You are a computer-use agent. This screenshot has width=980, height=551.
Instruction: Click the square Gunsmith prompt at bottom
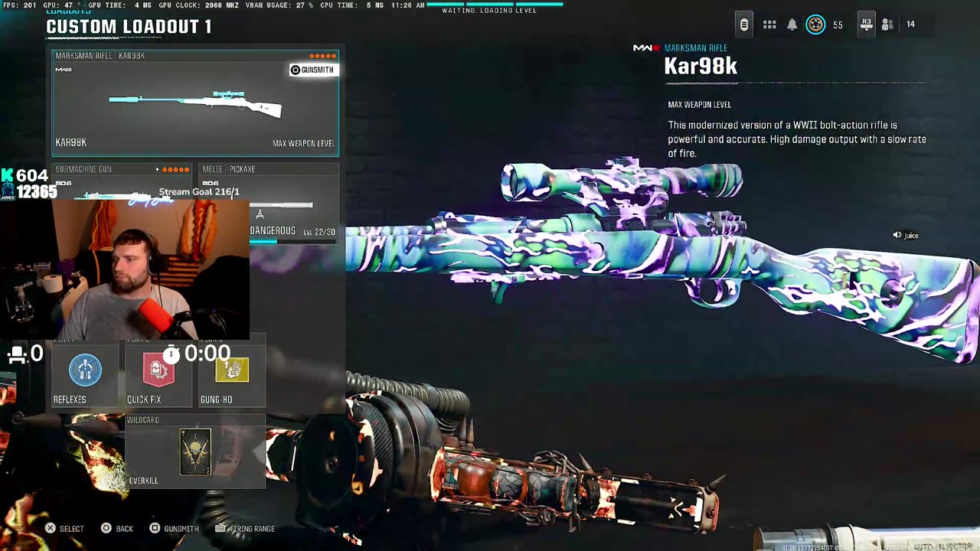174,529
